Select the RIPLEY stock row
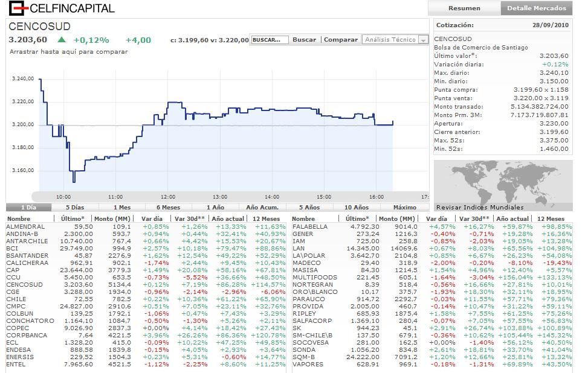This screenshot has height=373, width=588. coord(432,313)
